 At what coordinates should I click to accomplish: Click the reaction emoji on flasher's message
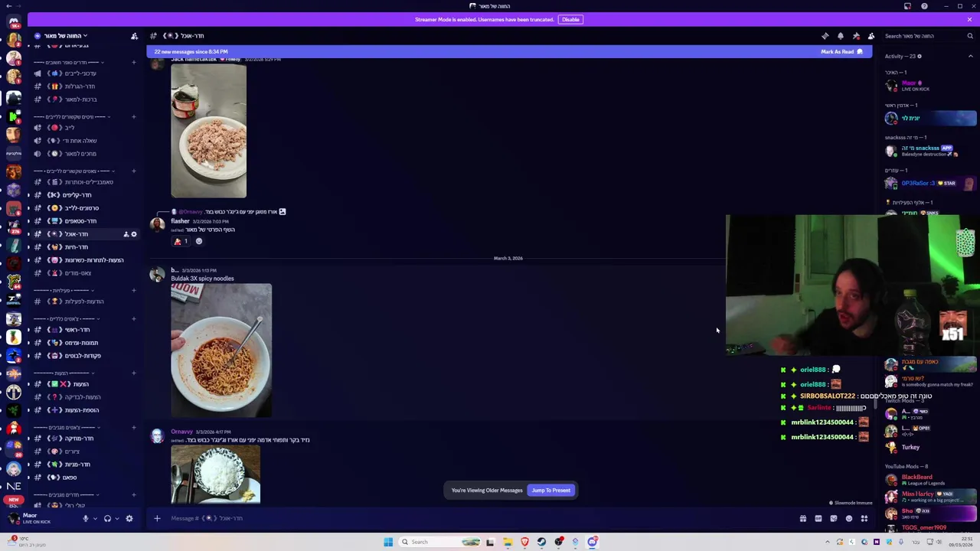click(x=181, y=242)
